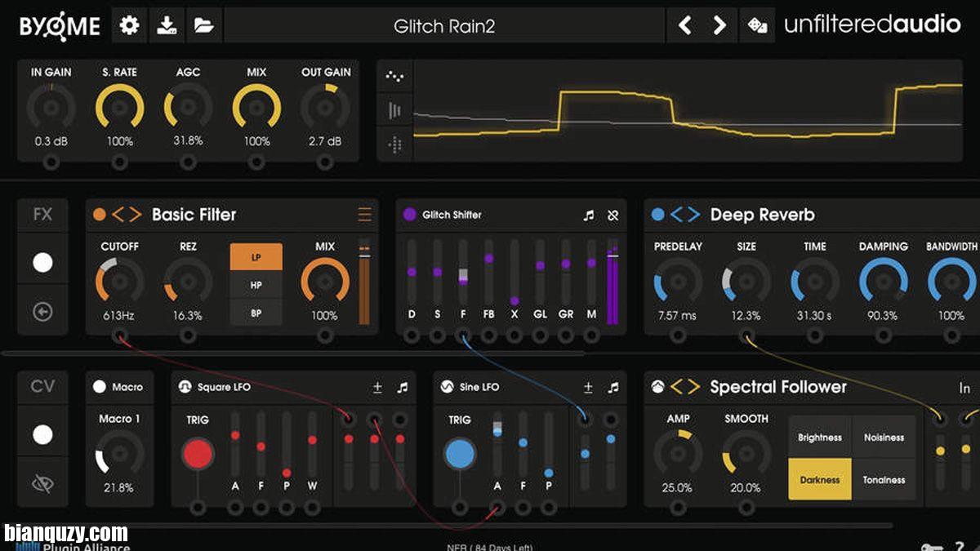
Task: Switch Basic Filter to next effect type
Action: pyautogui.click(x=135, y=215)
